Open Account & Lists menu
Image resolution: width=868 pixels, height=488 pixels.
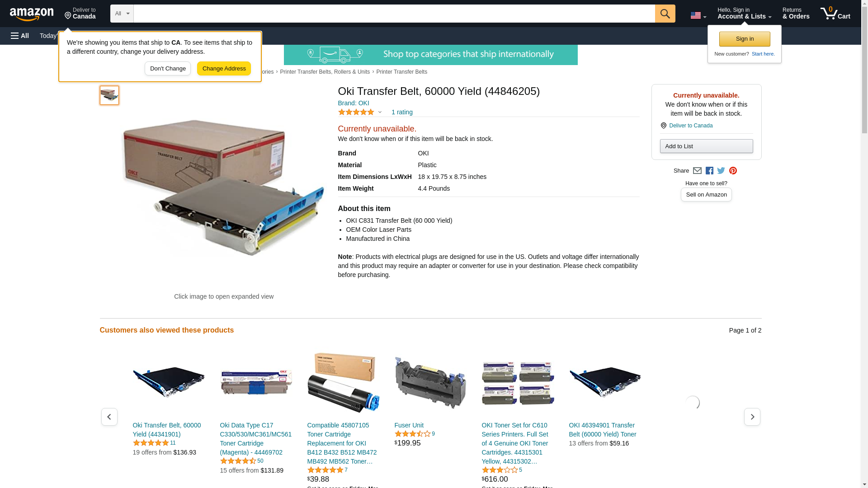click(x=744, y=14)
